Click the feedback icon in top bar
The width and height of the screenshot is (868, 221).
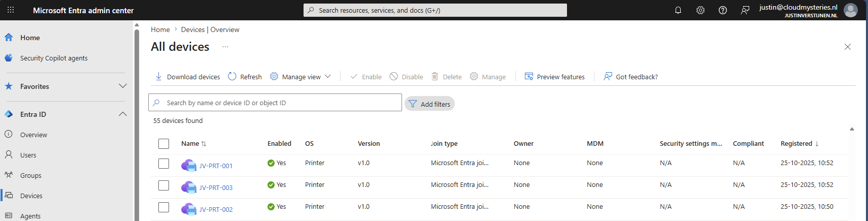click(x=745, y=10)
